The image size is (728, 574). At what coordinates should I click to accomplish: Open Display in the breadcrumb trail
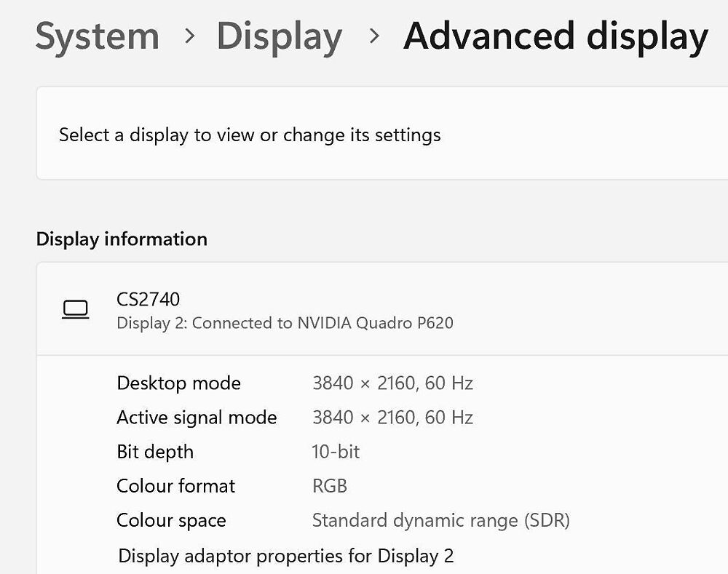pyautogui.click(x=279, y=36)
